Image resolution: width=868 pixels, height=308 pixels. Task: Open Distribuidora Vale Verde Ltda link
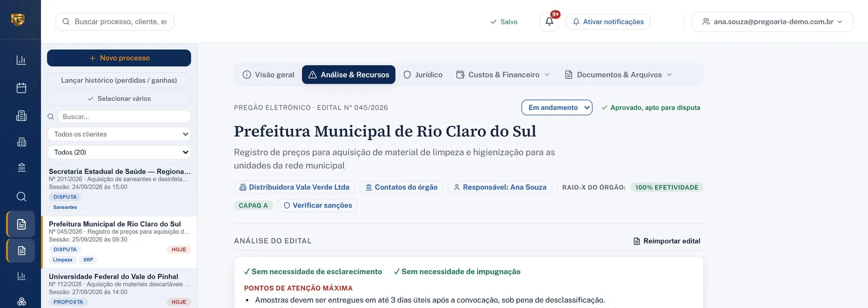295,187
